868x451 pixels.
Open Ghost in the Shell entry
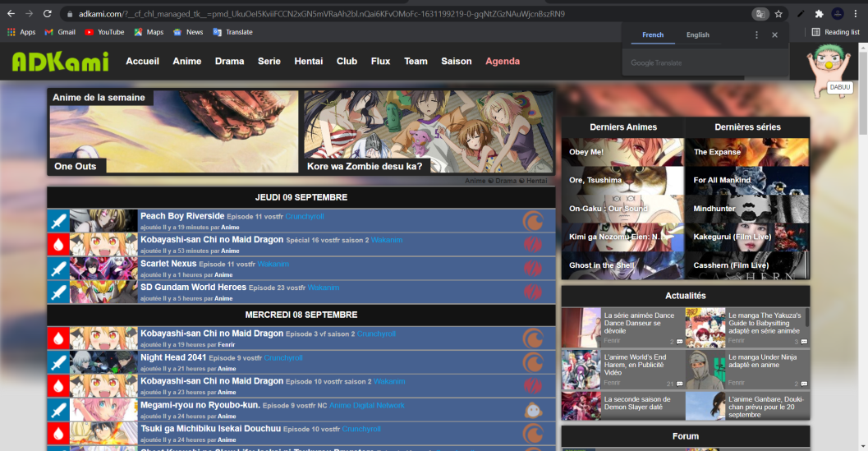click(x=622, y=265)
